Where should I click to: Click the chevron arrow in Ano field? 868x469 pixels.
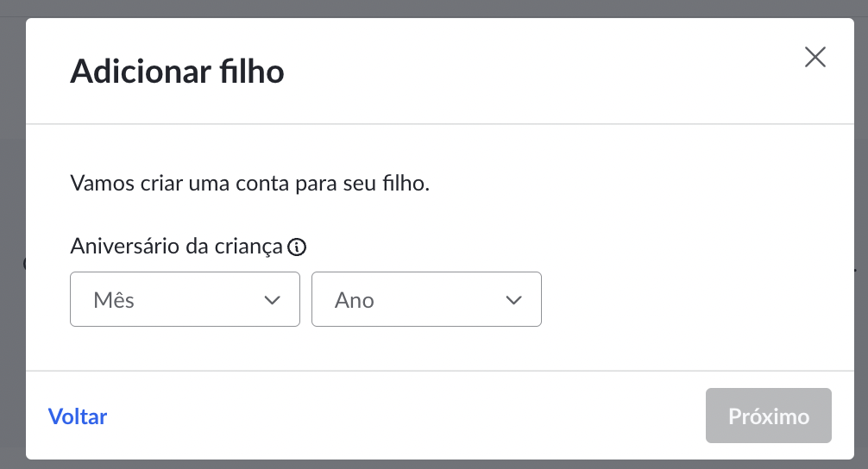tap(513, 300)
